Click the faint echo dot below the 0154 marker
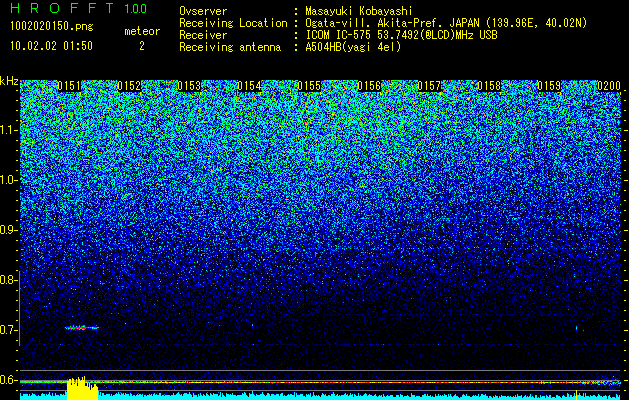The height and width of the screenshot is (400, 629). coord(252,325)
